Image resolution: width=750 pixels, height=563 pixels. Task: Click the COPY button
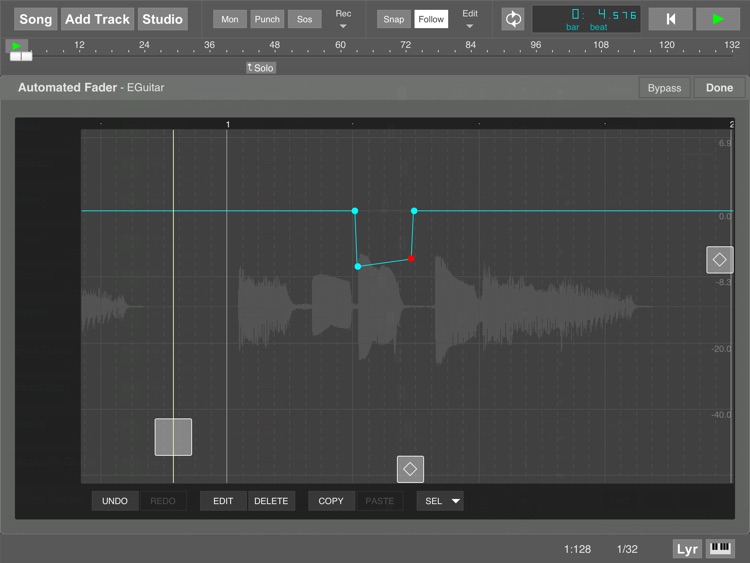331,501
